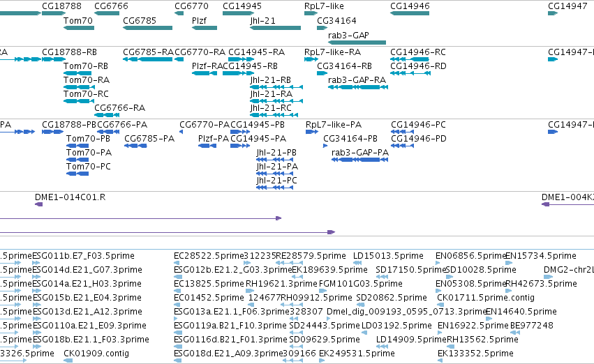Image resolution: width=594 pixels, height=364 pixels.
Task: Click protein label Jhl-21-PA
Action: (277, 167)
